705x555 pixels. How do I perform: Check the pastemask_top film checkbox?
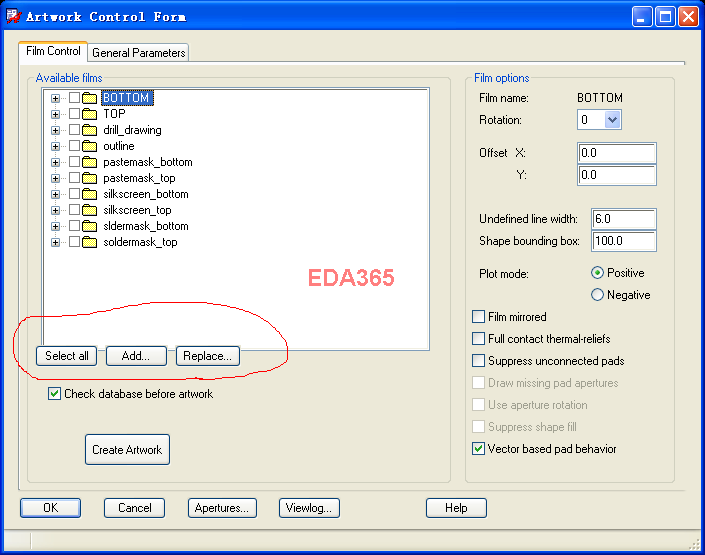point(75,178)
